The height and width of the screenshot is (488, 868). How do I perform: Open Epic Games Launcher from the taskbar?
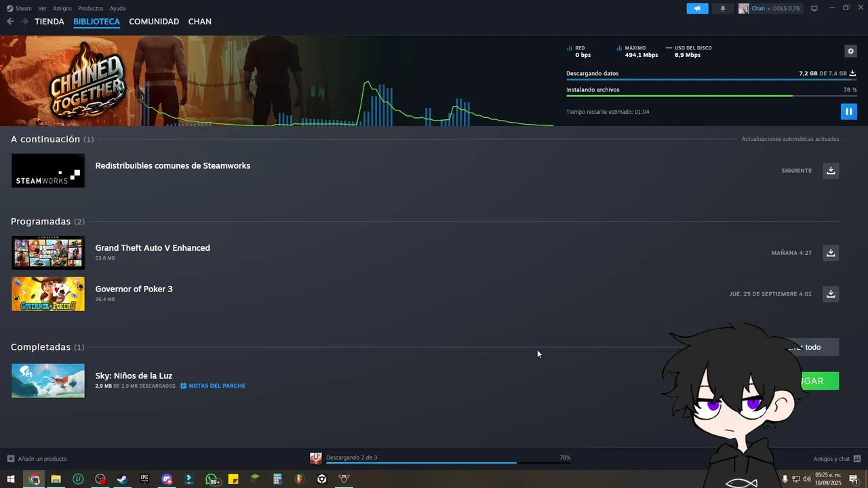pyautogui.click(x=144, y=479)
